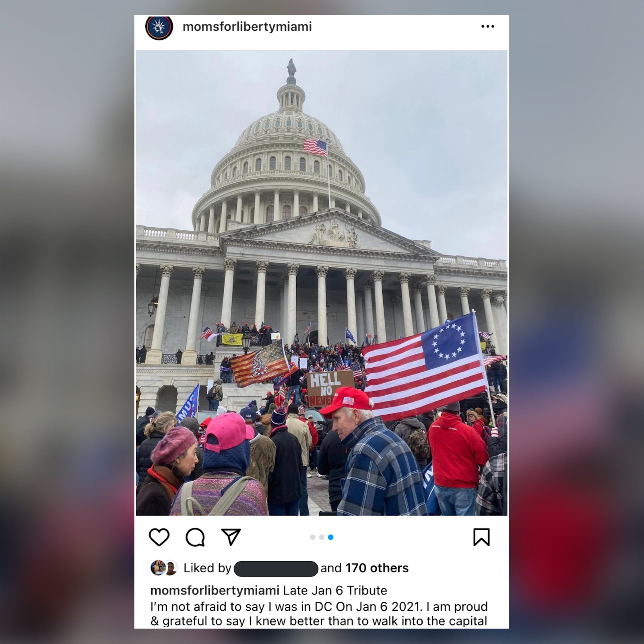Click the first liker avatar thumbnail

click(x=157, y=568)
